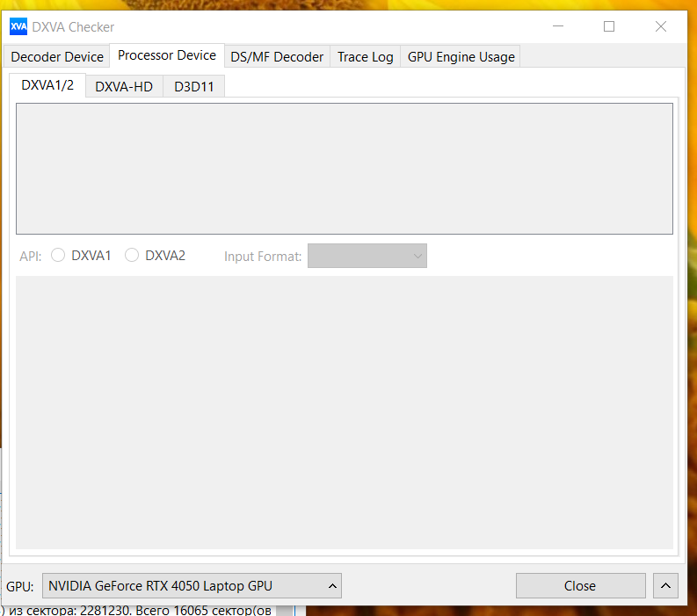Close the window with the X icon
This screenshot has height=616, width=697.
click(661, 26)
